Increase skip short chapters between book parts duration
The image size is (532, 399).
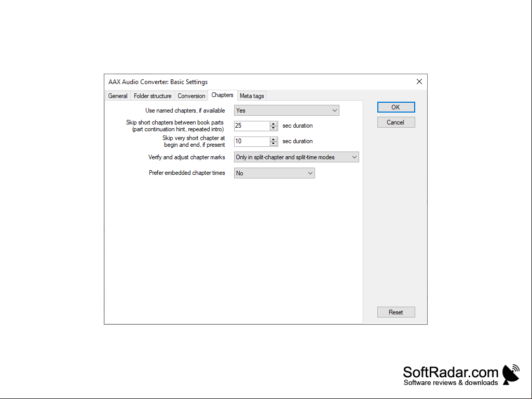click(274, 124)
